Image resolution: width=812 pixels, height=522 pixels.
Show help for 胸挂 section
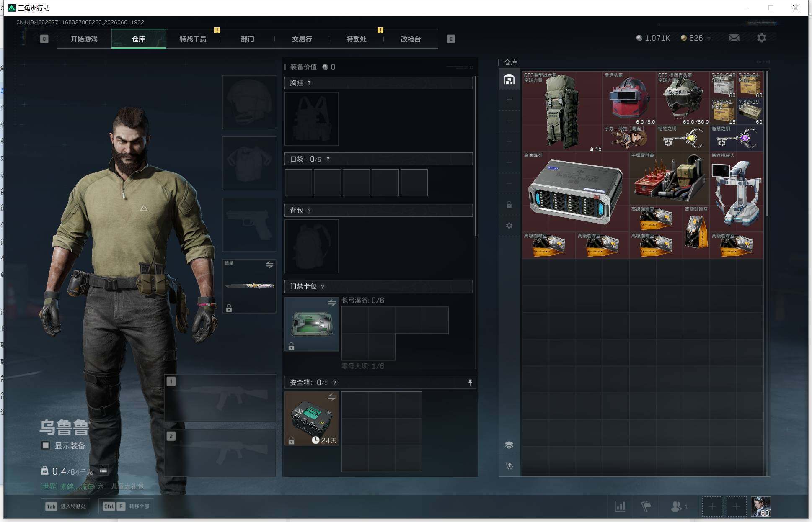[309, 83]
